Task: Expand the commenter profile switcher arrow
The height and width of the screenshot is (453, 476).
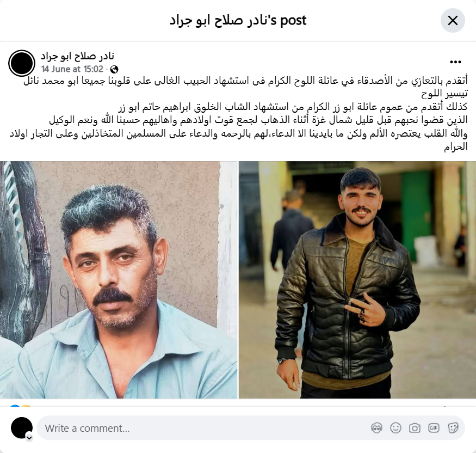Action: point(29,438)
